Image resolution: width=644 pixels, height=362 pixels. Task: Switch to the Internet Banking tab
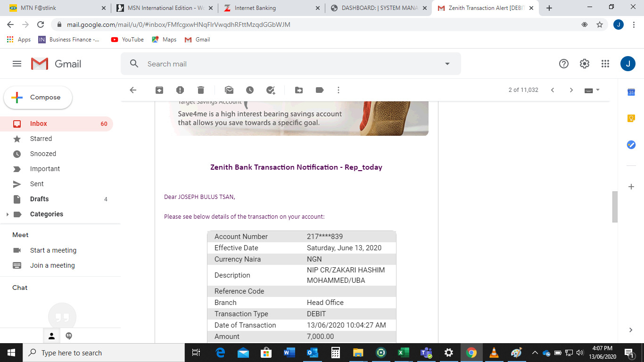[x=272, y=8]
